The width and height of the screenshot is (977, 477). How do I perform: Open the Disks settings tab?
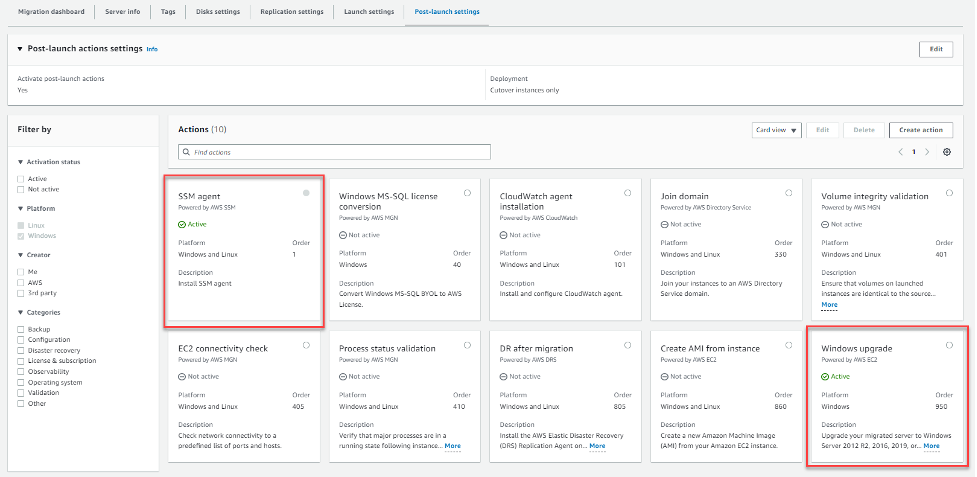pyautogui.click(x=217, y=12)
